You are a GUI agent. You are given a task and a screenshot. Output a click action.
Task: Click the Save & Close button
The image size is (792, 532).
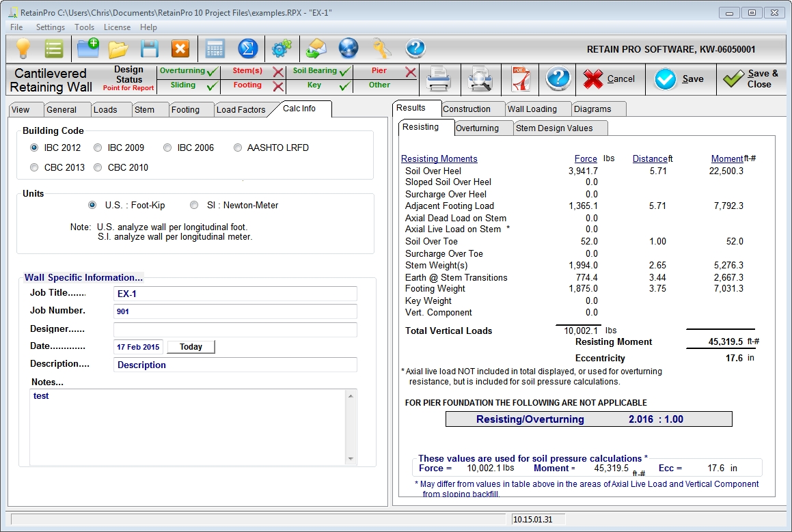click(752, 79)
